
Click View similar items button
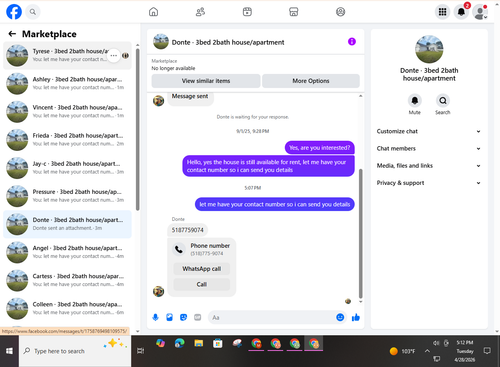click(x=206, y=81)
